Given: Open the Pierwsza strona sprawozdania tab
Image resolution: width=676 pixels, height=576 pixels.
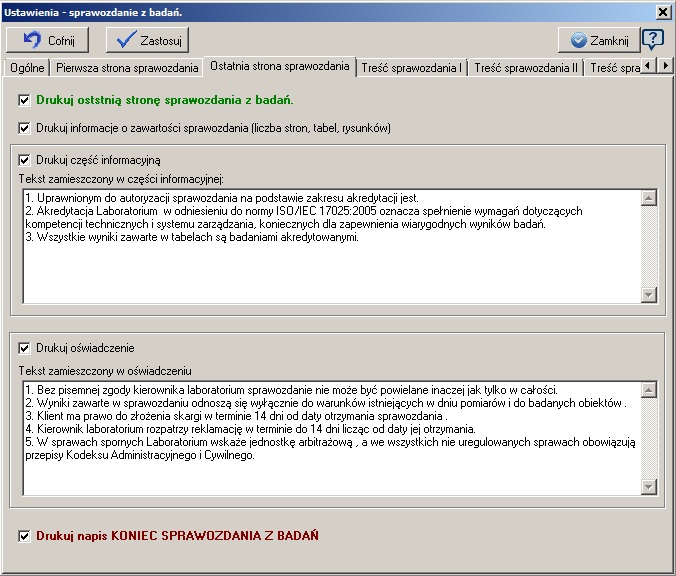Looking at the screenshot, I should pyautogui.click(x=127, y=68).
